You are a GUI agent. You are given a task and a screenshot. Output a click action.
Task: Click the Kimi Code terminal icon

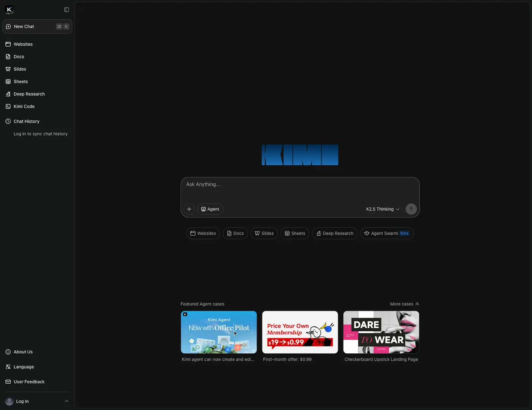(8, 107)
